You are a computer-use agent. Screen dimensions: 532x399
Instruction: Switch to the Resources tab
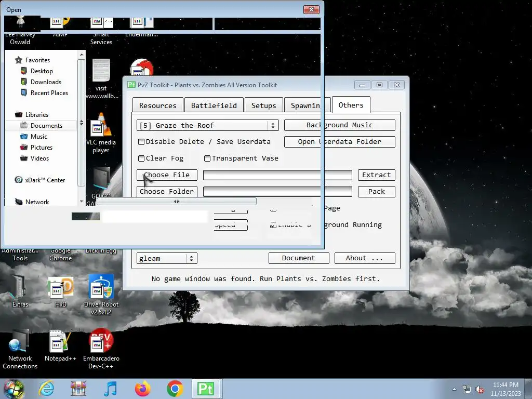(x=158, y=105)
